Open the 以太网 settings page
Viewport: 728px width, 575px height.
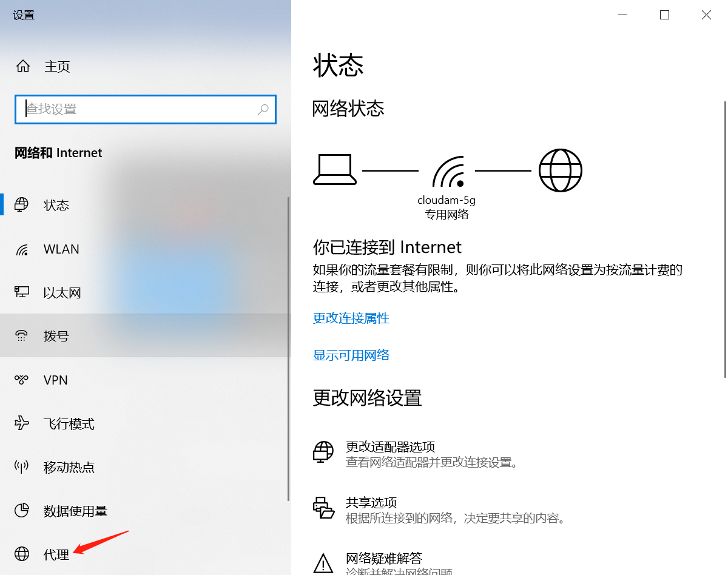coord(145,293)
